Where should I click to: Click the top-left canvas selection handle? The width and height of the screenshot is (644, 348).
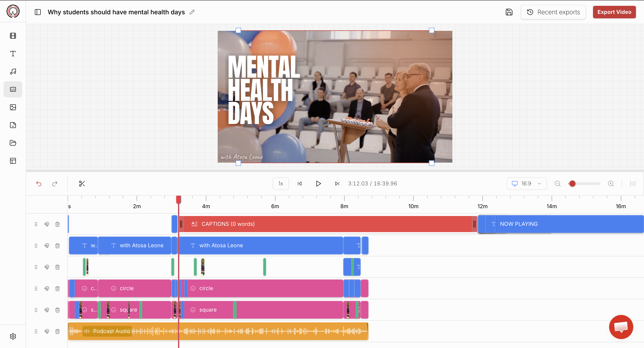coord(238,30)
